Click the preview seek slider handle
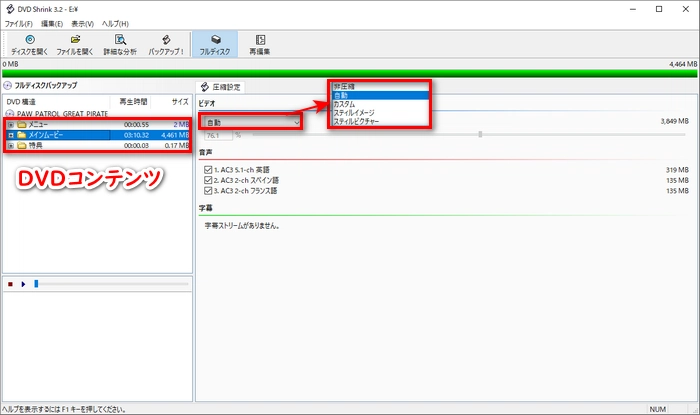 tap(37, 284)
